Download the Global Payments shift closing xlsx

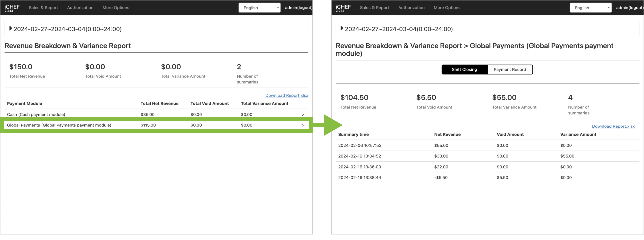[x=613, y=126]
